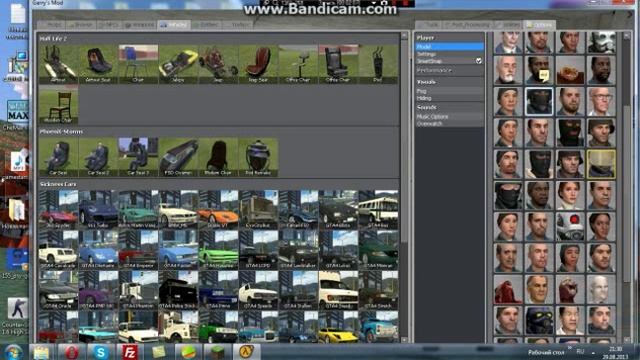Toggle the SmartSnap checkbox
640x360 pixels.
(478, 61)
